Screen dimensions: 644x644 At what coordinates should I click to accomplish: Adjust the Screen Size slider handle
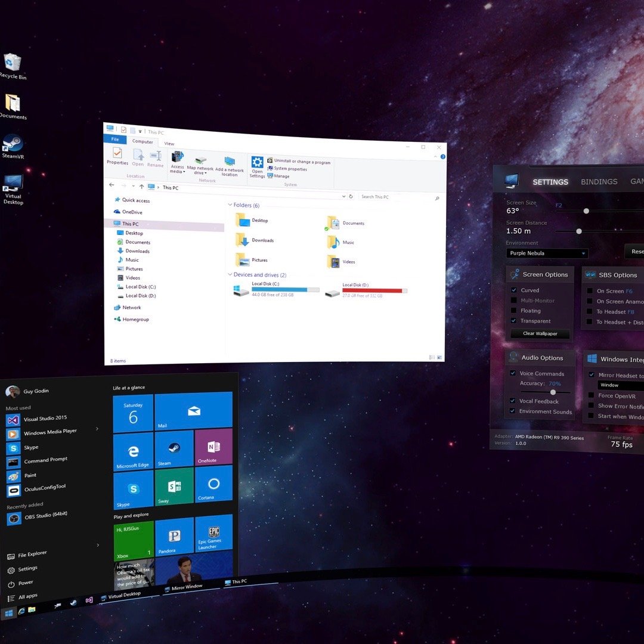click(586, 210)
